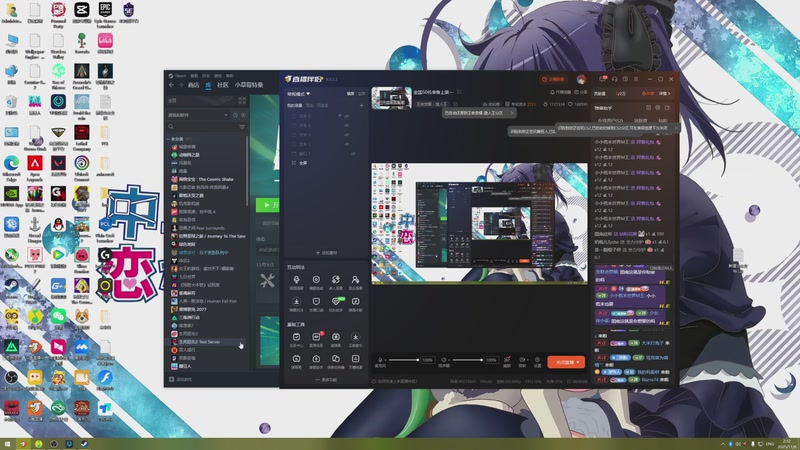Screen dimensions: 800x450
Task: Click the Steam recent-activity clock icon
Action: (235, 115)
